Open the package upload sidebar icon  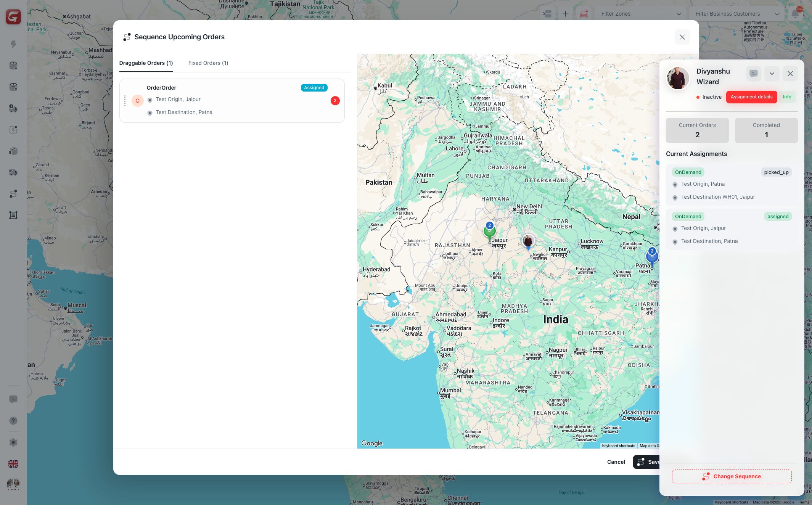(13, 87)
